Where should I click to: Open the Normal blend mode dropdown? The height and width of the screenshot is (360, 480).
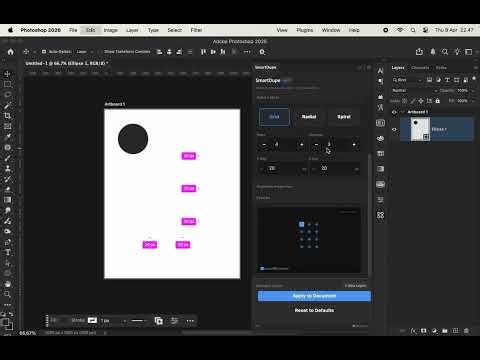pos(414,91)
